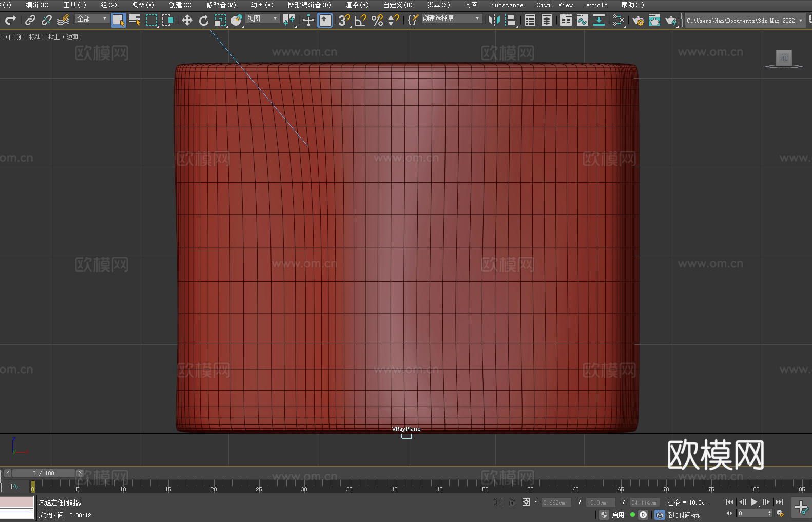Screen dimensions: 812x522
Task: Toggle the Angle Snap button
Action: click(360, 20)
